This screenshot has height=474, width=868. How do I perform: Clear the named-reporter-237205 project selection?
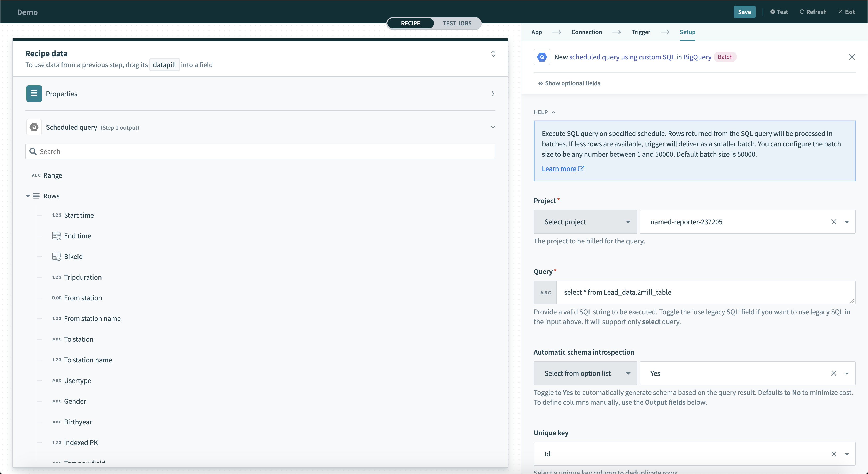click(834, 222)
